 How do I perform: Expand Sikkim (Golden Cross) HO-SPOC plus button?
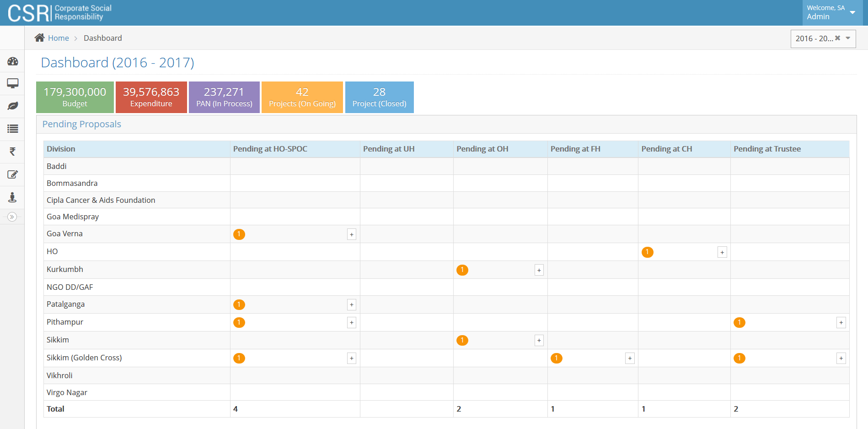[352, 358]
